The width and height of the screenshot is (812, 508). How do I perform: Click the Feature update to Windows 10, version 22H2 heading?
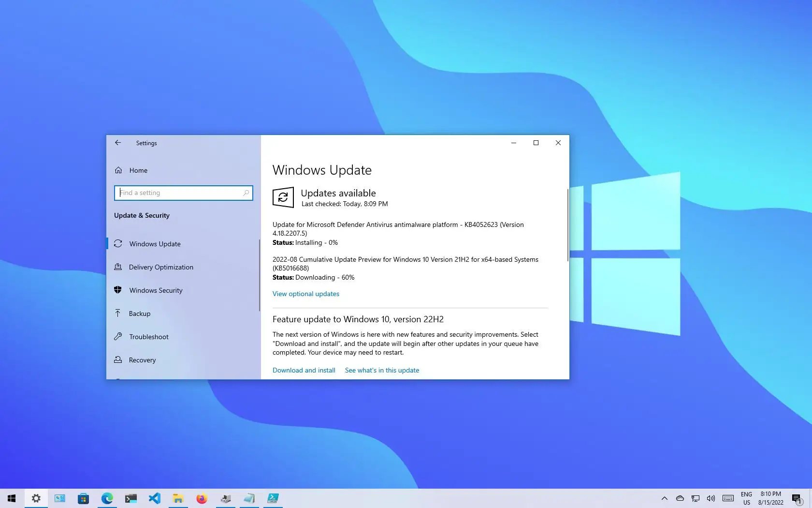coord(358,319)
